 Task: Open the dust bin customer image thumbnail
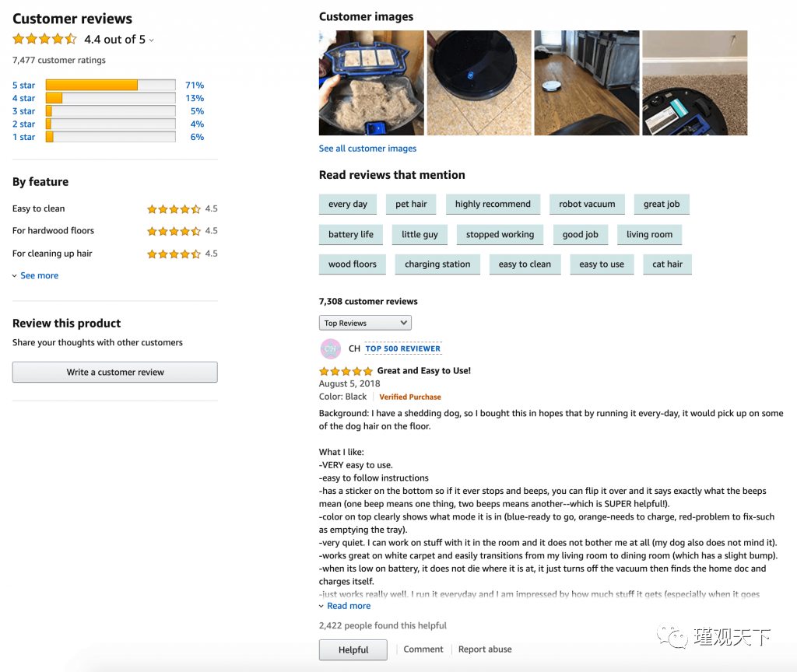(371, 82)
